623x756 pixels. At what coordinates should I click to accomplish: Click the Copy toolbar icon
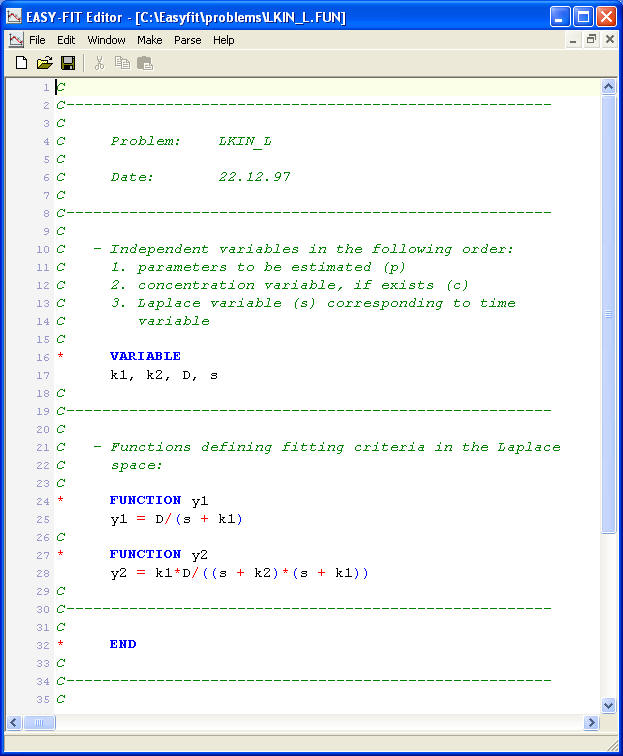(122, 63)
